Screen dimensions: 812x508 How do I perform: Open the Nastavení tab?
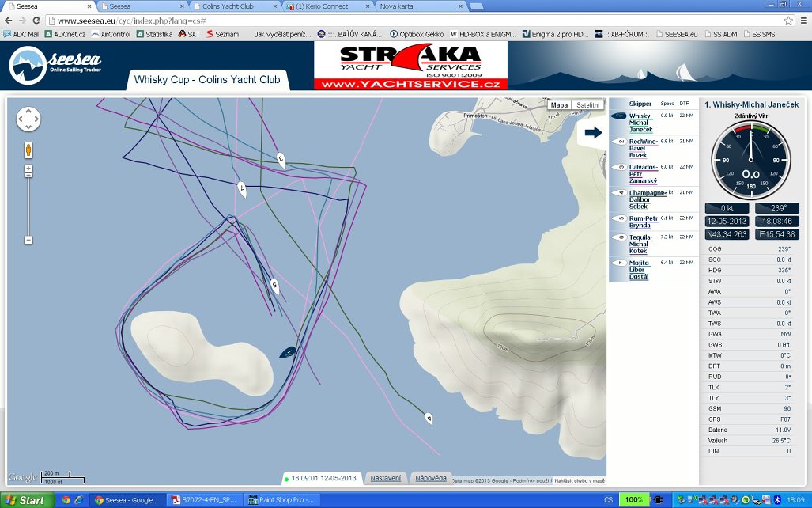[x=385, y=478]
